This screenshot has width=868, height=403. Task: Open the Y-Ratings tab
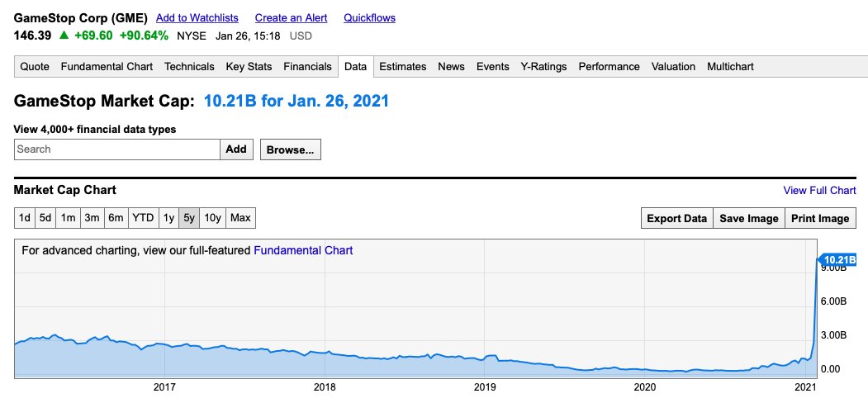click(543, 66)
